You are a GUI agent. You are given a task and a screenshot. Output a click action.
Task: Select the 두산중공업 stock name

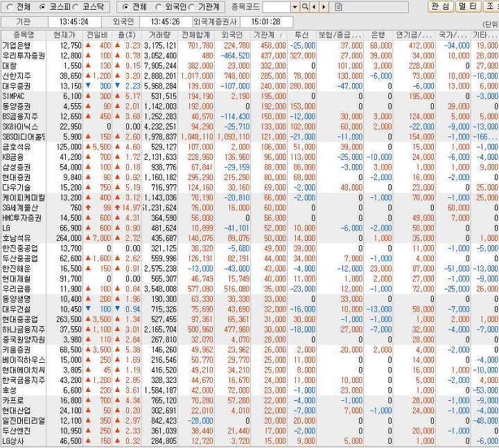coord(19,258)
